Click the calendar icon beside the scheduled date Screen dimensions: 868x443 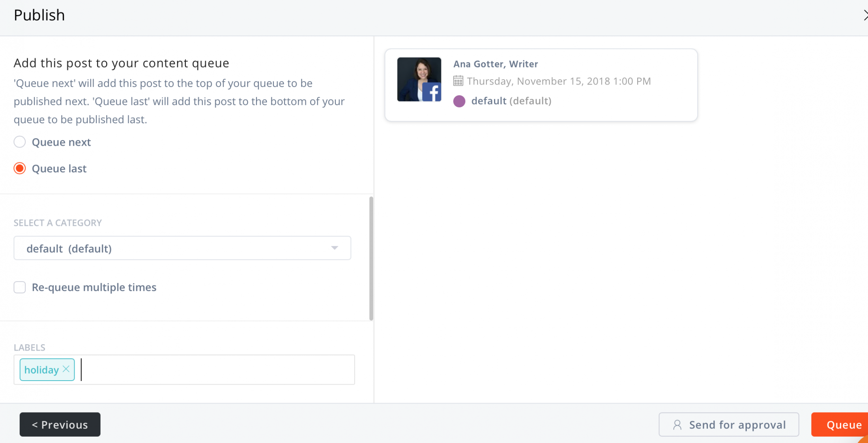pyautogui.click(x=458, y=81)
